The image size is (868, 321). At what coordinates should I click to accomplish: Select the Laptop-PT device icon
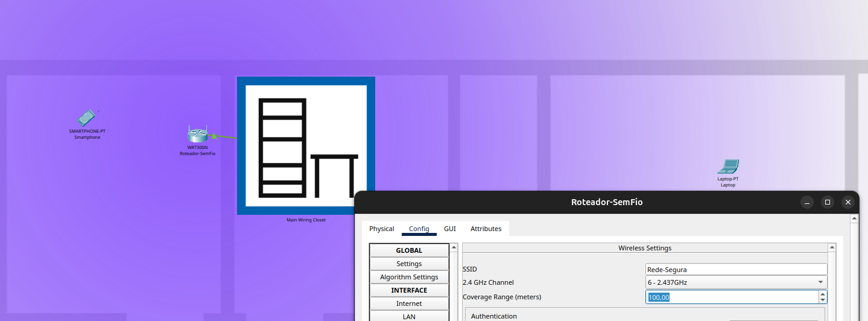point(728,167)
